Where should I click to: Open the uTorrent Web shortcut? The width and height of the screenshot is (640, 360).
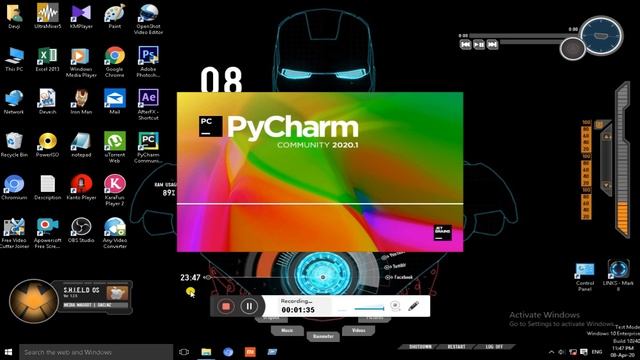pyautogui.click(x=115, y=147)
